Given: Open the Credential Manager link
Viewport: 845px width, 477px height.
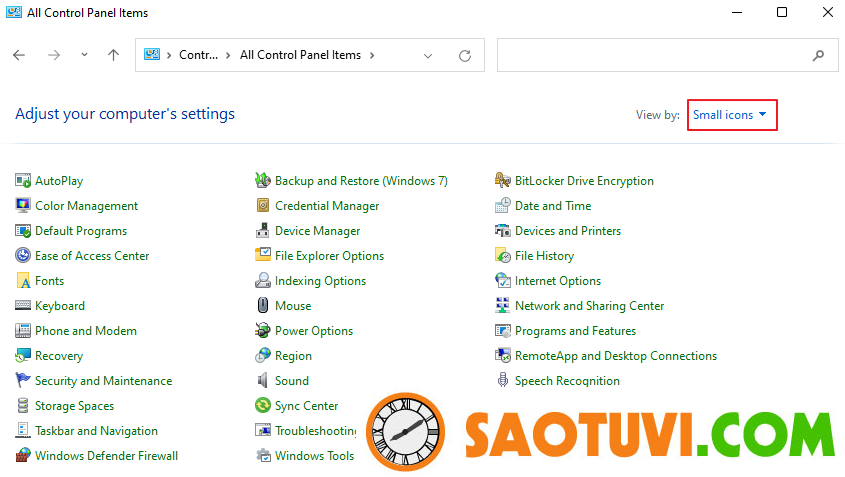Looking at the screenshot, I should [x=327, y=205].
